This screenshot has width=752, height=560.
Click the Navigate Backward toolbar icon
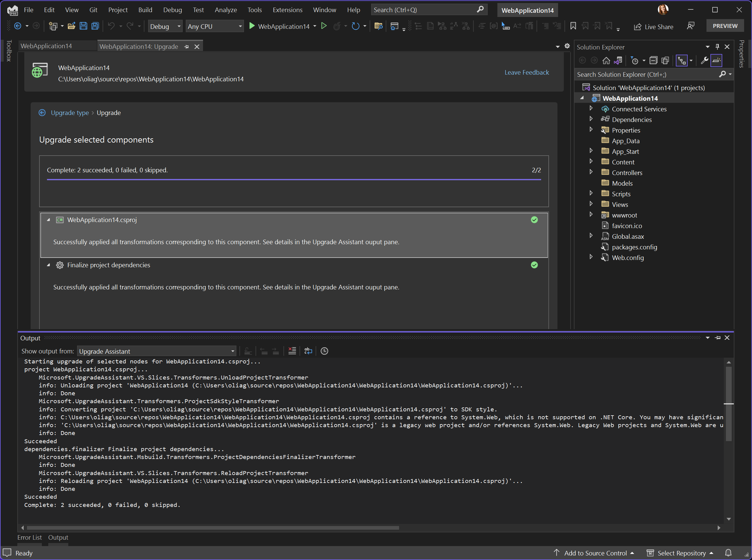coord(18,26)
